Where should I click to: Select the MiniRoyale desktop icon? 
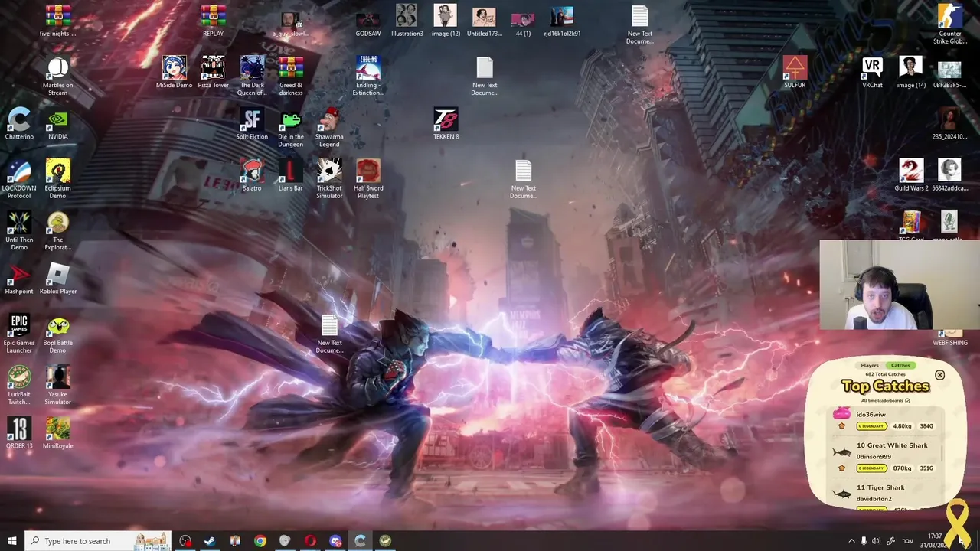coord(58,432)
